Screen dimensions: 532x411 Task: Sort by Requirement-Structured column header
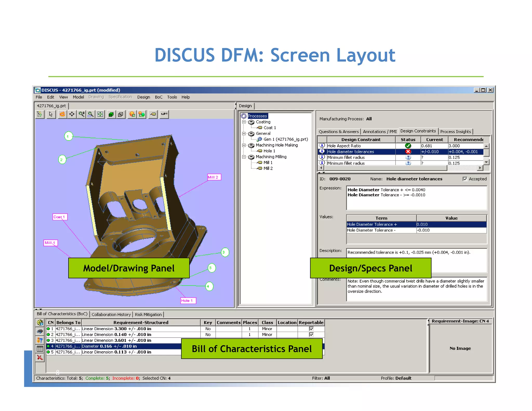[x=141, y=323]
